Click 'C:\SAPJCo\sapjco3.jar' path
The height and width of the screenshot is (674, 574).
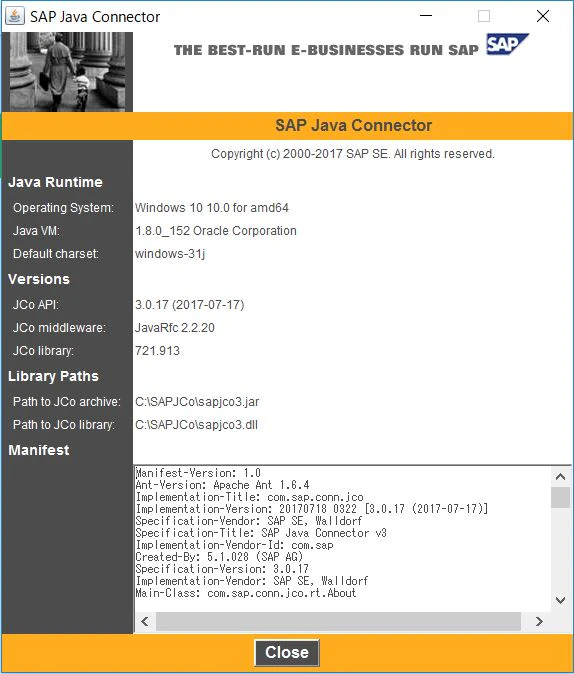(x=197, y=401)
